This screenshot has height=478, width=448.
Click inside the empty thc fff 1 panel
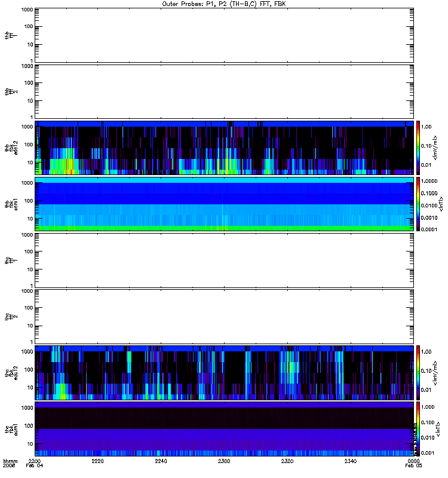(224, 261)
